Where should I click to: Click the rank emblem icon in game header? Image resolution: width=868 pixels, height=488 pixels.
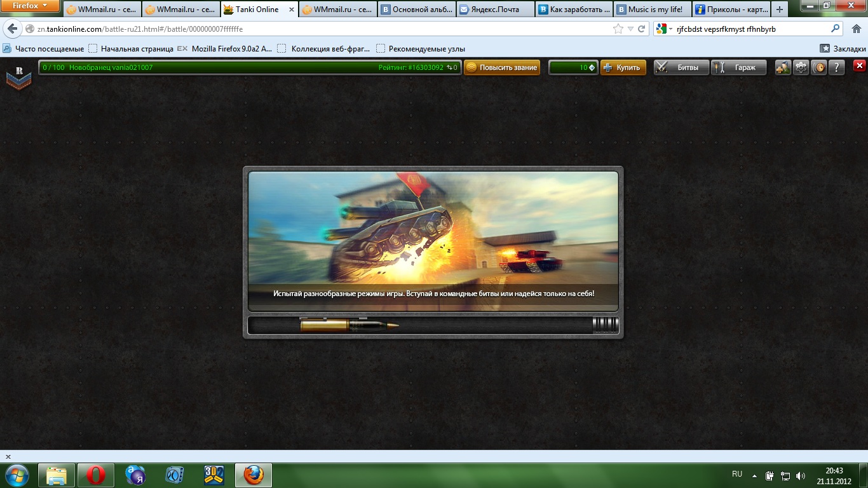point(18,78)
